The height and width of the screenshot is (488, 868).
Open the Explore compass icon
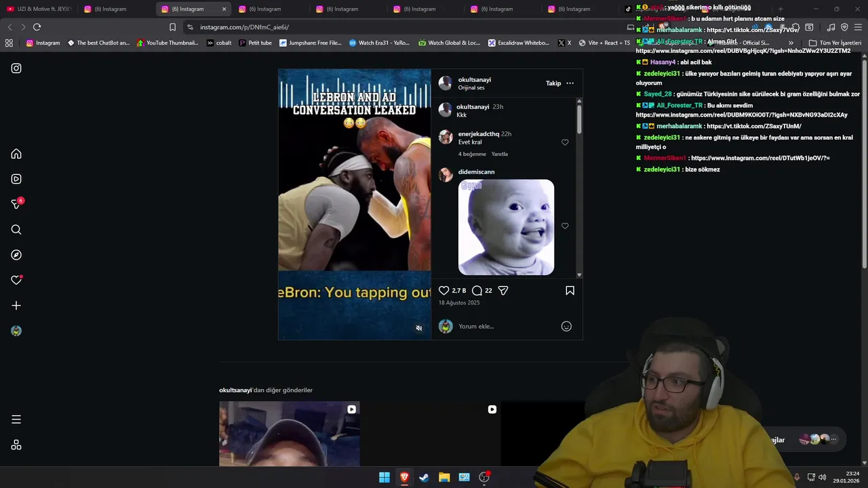click(x=16, y=255)
